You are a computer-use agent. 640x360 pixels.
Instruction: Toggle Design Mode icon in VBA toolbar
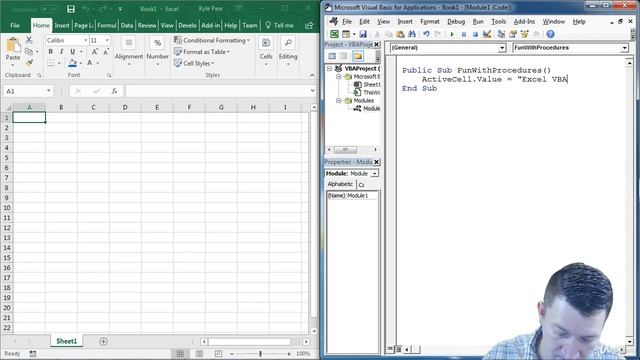[487, 34]
